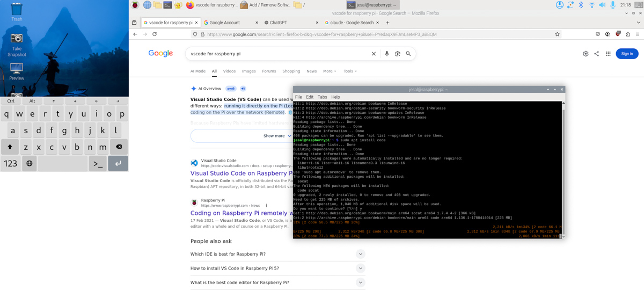The width and height of the screenshot is (644, 290).
Task: Expand 'Which IDE is best for Raspberry Pi?'
Action: 277,254
